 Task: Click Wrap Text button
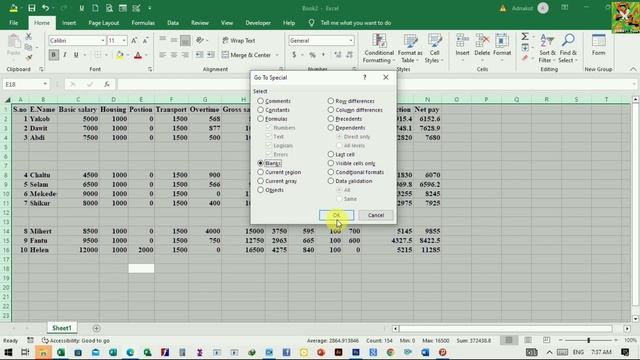239,40
